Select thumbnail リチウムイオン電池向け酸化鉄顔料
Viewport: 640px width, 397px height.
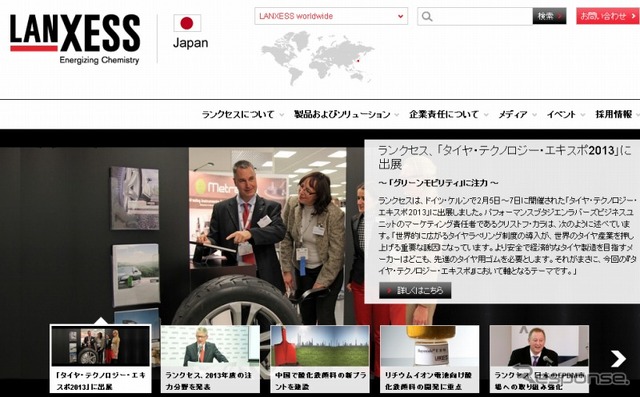429,359
